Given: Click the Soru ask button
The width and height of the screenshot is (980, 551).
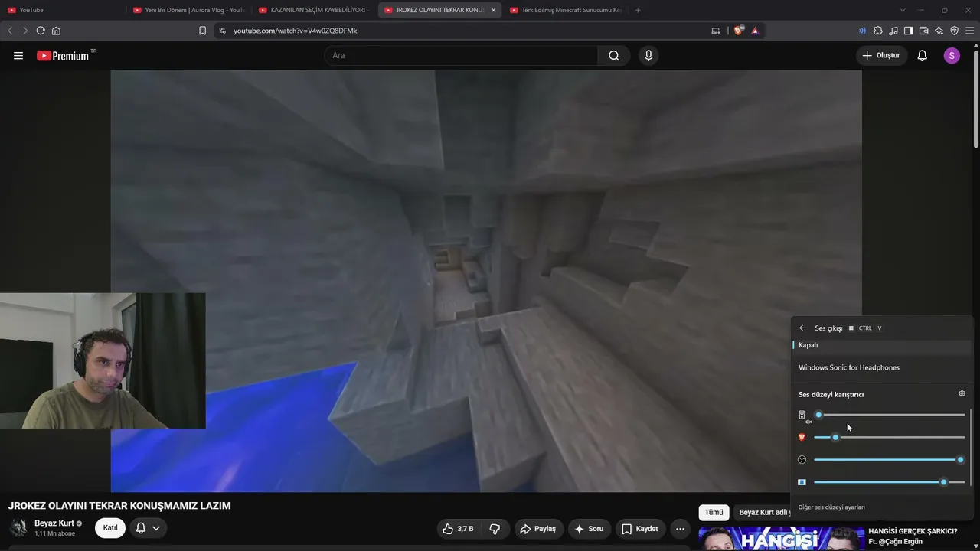Looking at the screenshot, I should point(590,529).
